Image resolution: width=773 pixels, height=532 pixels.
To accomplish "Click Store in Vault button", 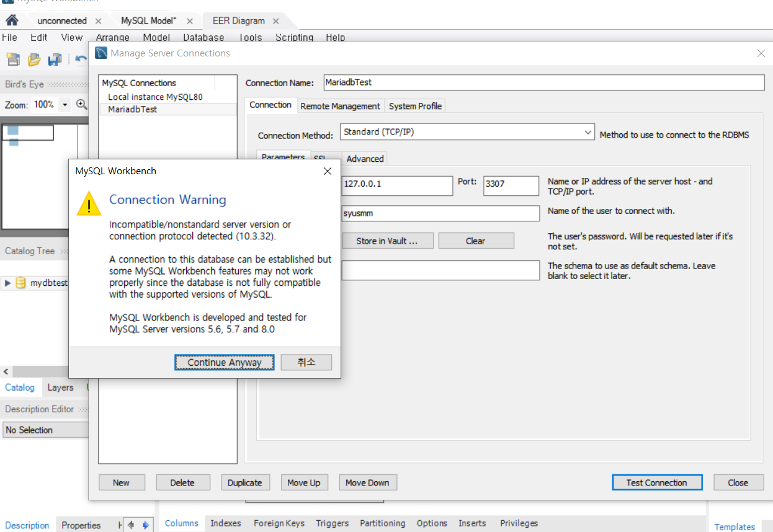I will coord(386,241).
